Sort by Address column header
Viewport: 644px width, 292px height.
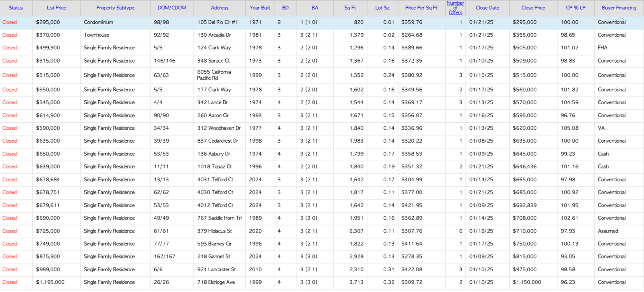click(220, 8)
